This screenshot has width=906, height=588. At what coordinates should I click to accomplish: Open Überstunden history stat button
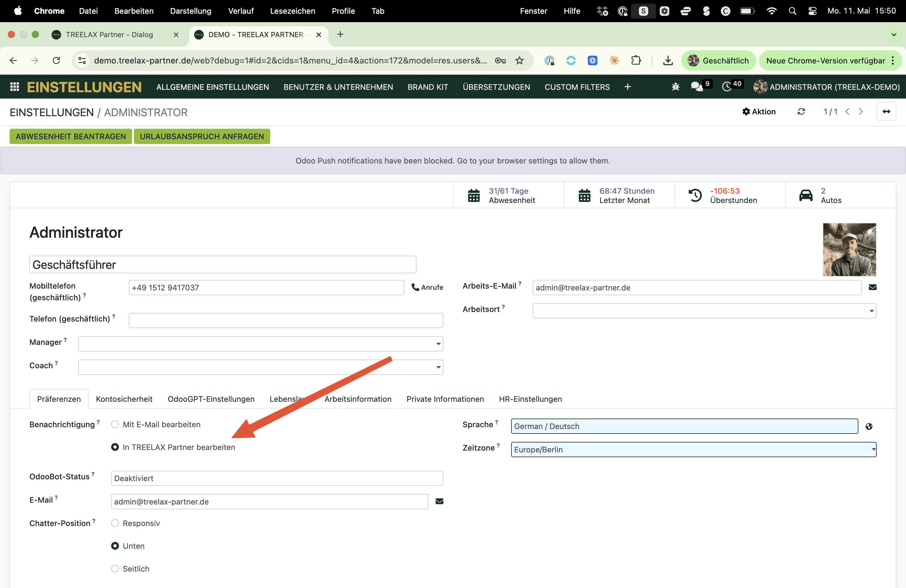pyautogui.click(x=730, y=195)
